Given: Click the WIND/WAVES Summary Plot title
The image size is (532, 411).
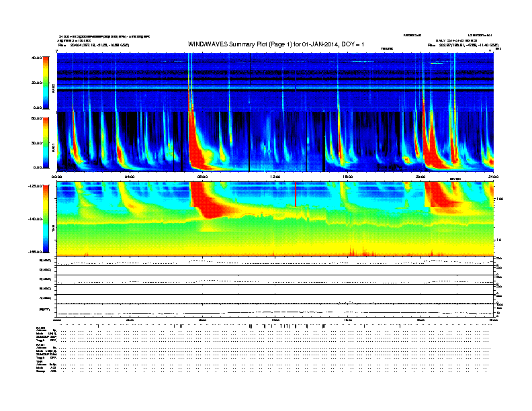Looking at the screenshot, I should coord(276,44).
